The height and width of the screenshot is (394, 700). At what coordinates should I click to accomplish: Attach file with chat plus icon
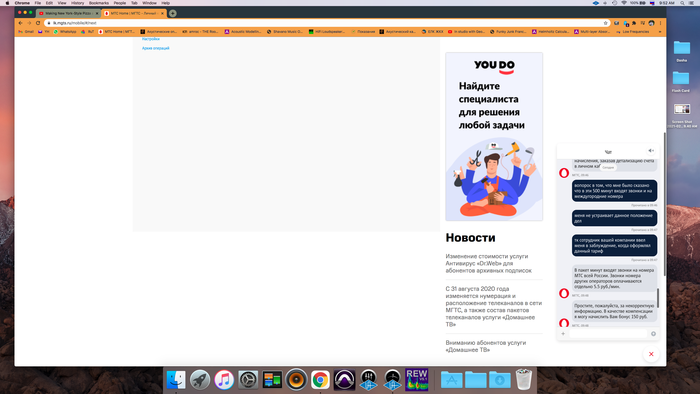pyautogui.click(x=563, y=334)
